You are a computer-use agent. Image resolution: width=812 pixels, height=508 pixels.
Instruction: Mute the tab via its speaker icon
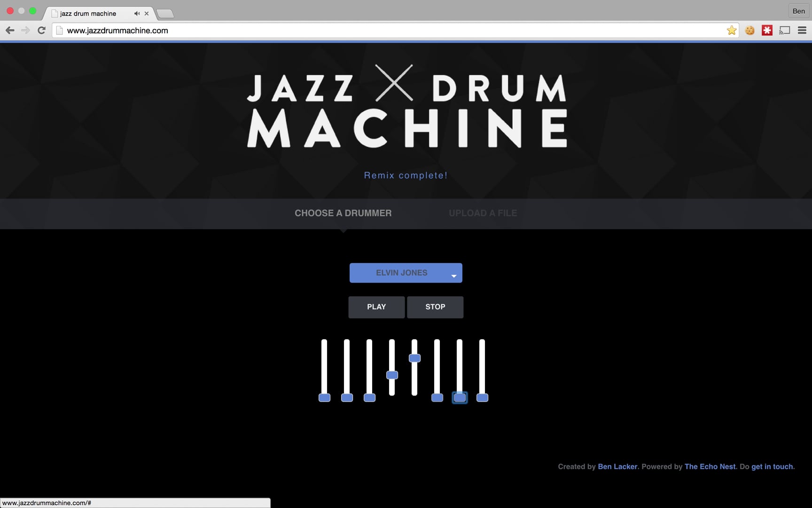136,13
